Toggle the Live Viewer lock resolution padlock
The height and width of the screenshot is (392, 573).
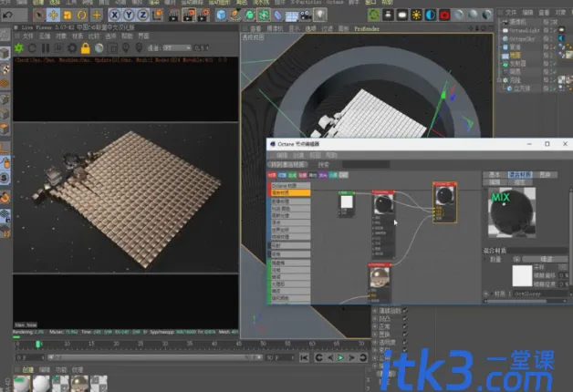86,47
